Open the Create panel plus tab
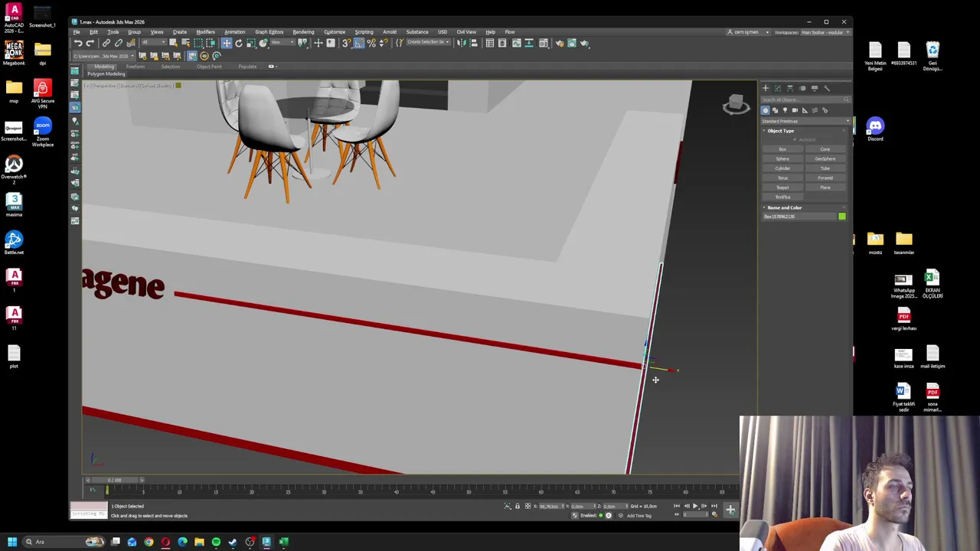Image resolution: width=980 pixels, height=551 pixels. point(766,88)
